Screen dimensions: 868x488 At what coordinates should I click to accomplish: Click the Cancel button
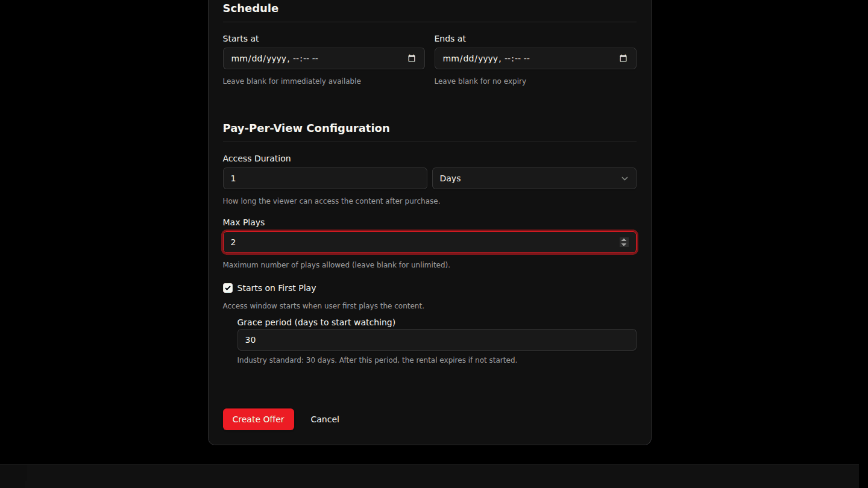pyautogui.click(x=325, y=419)
